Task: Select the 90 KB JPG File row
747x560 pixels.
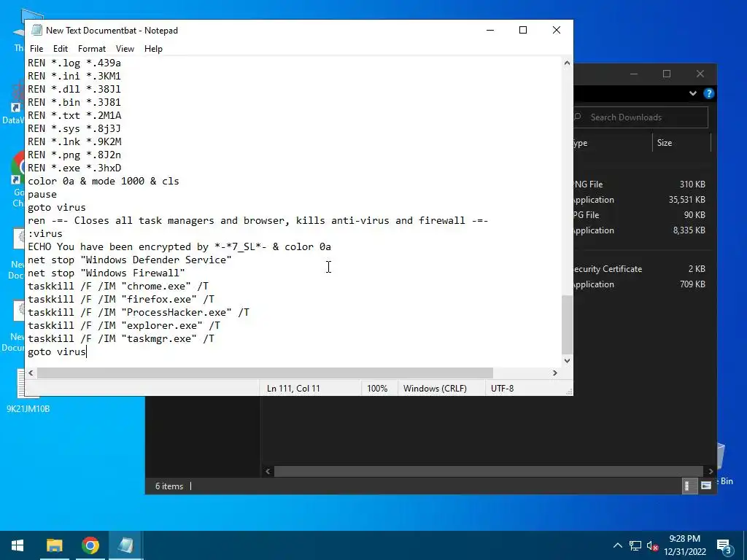Action: tap(643, 215)
